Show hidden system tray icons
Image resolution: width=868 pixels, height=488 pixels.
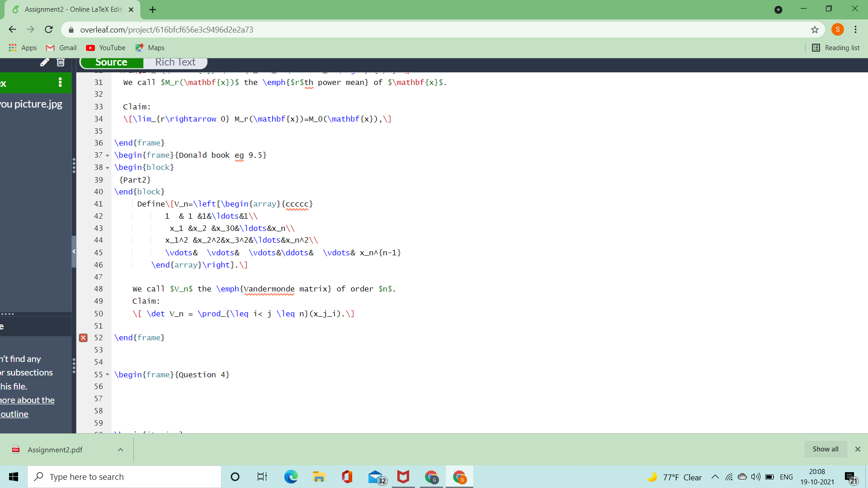click(715, 477)
